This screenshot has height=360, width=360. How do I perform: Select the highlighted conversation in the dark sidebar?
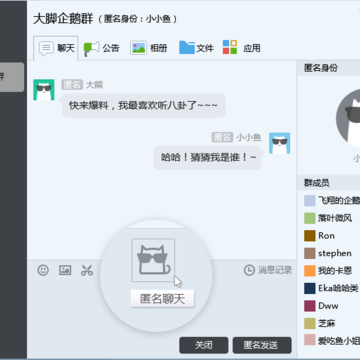(12, 77)
